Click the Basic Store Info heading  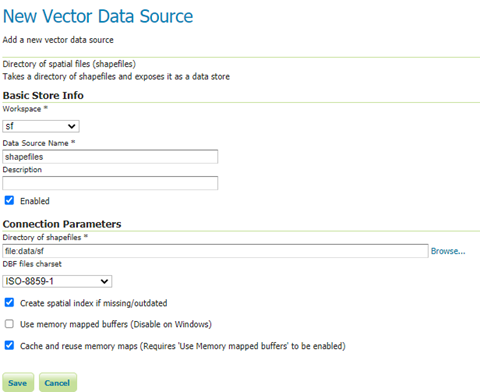pos(43,95)
